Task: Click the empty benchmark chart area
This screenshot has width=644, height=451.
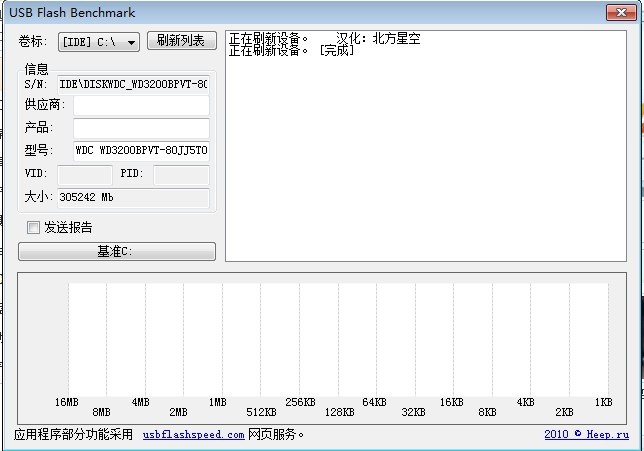Action: coord(338,338)
